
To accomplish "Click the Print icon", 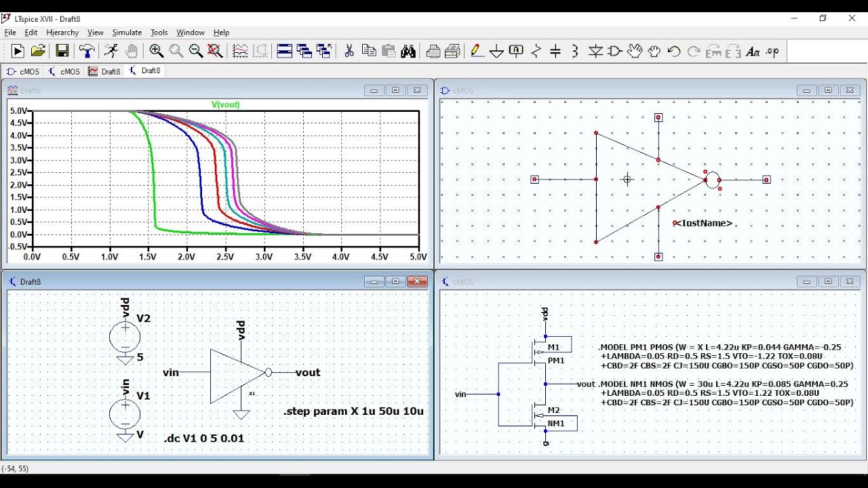I will click(433, 51).
